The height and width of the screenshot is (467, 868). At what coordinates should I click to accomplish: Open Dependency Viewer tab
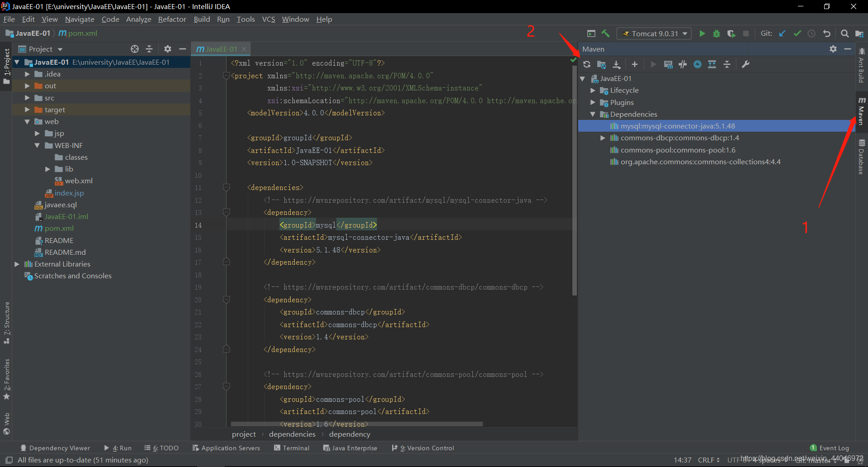[55, 448]
